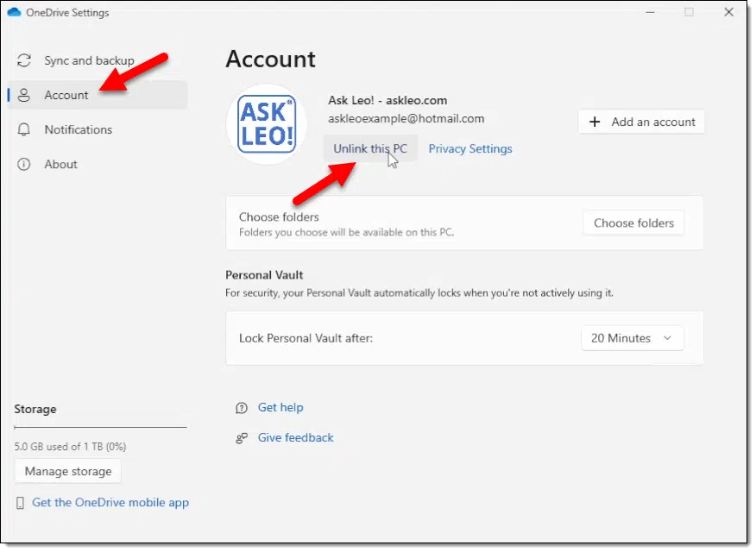Click the Get help question icon
Viewport: 756px width, 552px height.
[242, 408]
